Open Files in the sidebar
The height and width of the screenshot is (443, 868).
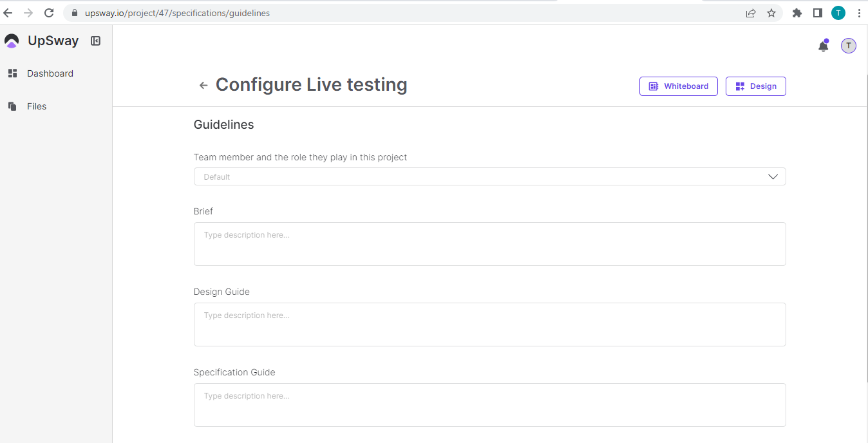click(36, 106)
